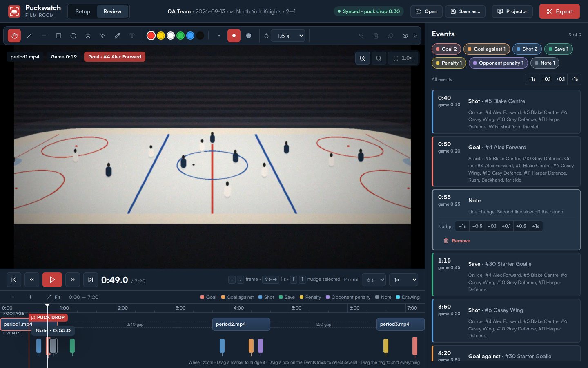Step backward with the rewind button

[x=32, y=280]
